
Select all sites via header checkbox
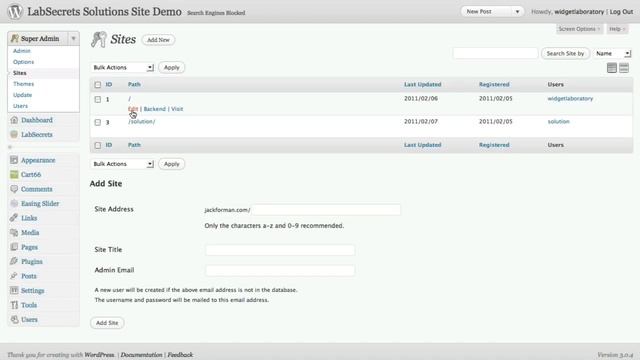click(x=98, y=85)
